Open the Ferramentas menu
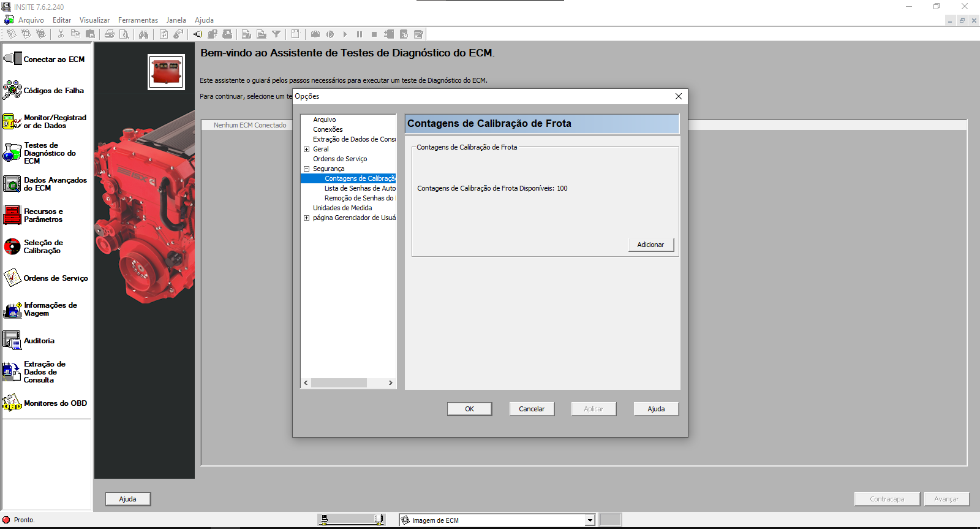The image size is (980, 529). (138, 20)
